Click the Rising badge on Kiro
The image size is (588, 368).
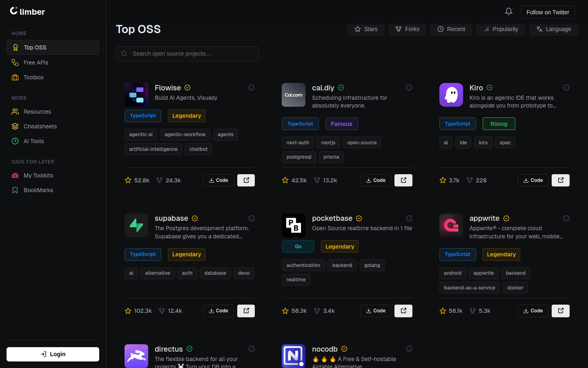click(x=499, y=124)
